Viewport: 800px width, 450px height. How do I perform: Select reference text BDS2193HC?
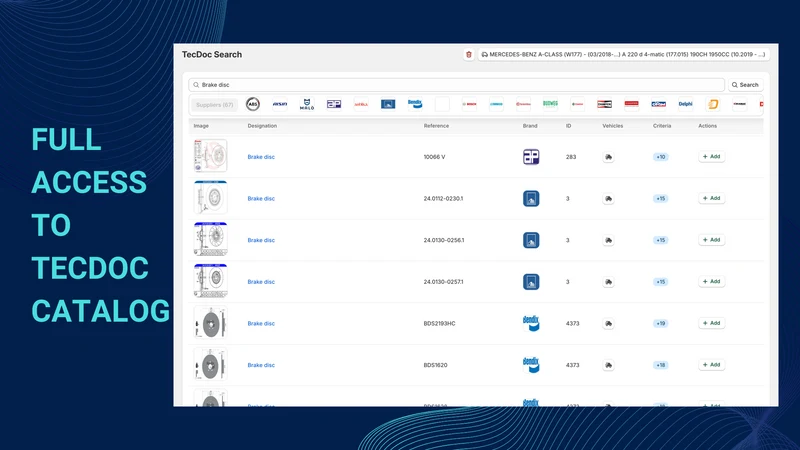[439, 323]
